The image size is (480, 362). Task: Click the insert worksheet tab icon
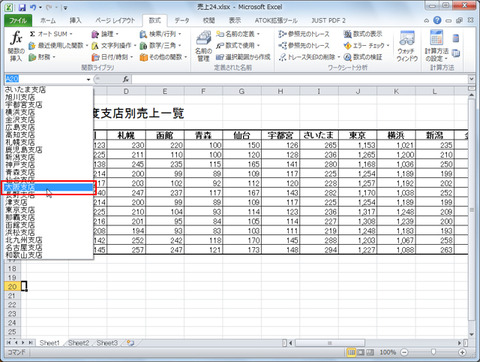(x=130, y=343)
